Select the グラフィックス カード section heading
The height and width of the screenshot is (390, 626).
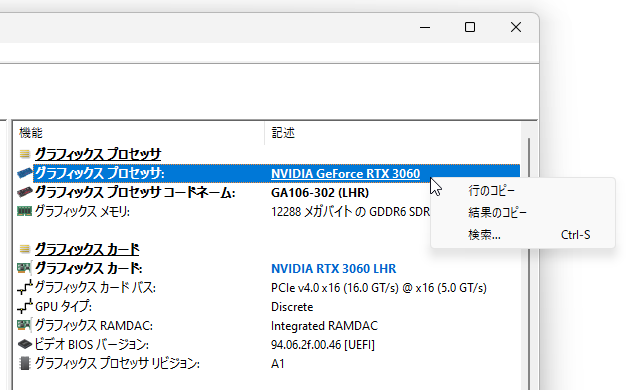pos(87,249)
